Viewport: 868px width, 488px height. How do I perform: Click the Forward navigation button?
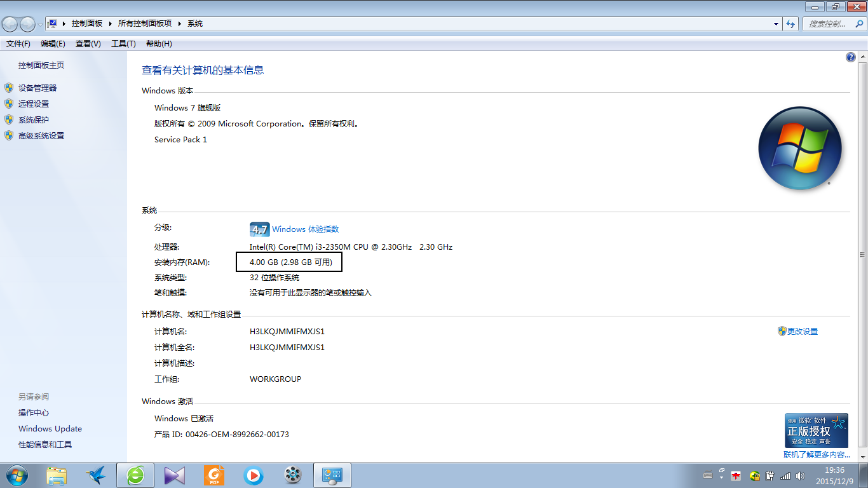click(x=27, y=24)
